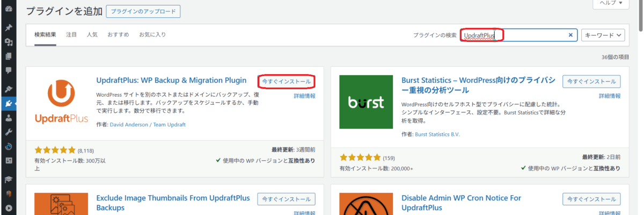Open author link Burst Statistics B.V.
This screenshot has height=215, width=644.
(437, 134)
